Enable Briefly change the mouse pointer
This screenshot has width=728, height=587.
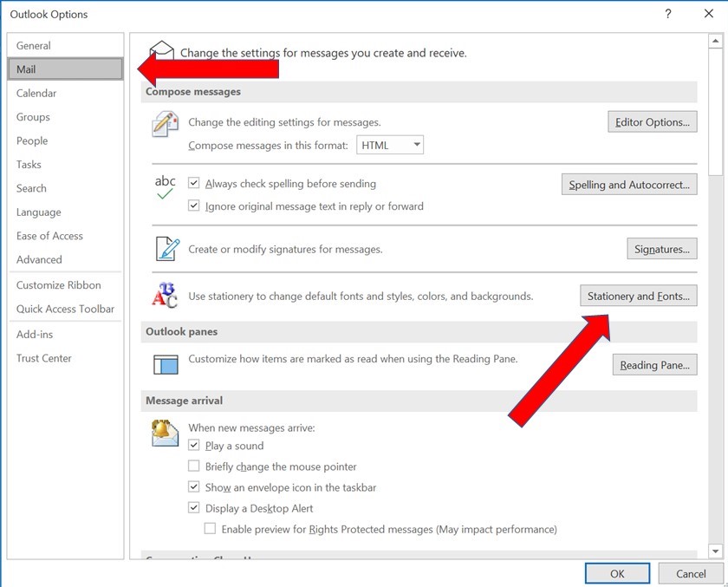pos(193,466)
